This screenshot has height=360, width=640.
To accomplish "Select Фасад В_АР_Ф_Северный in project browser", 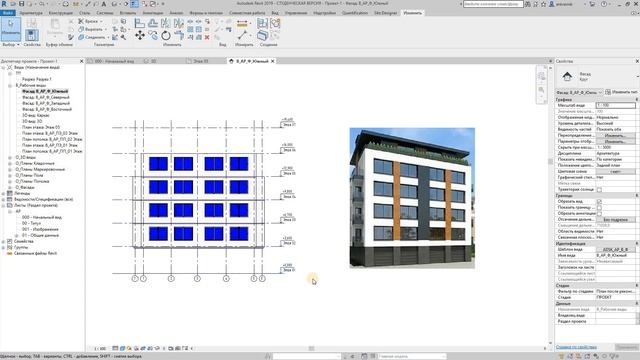I will pos(46,98).
